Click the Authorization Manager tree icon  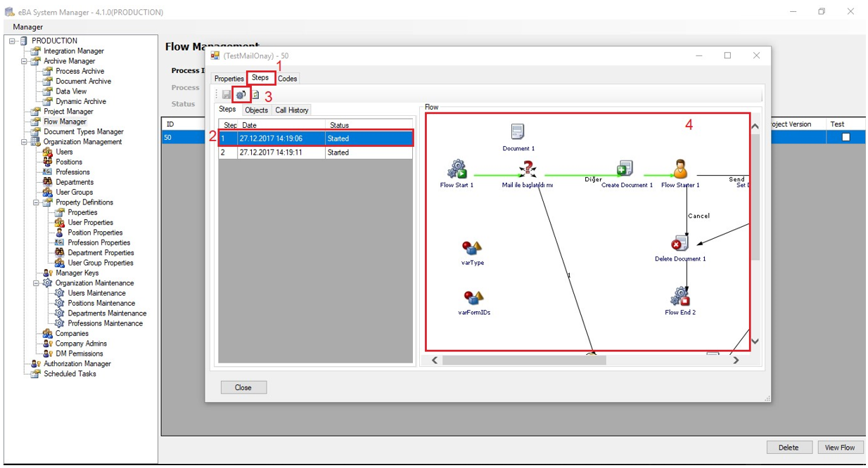[36, 364]
